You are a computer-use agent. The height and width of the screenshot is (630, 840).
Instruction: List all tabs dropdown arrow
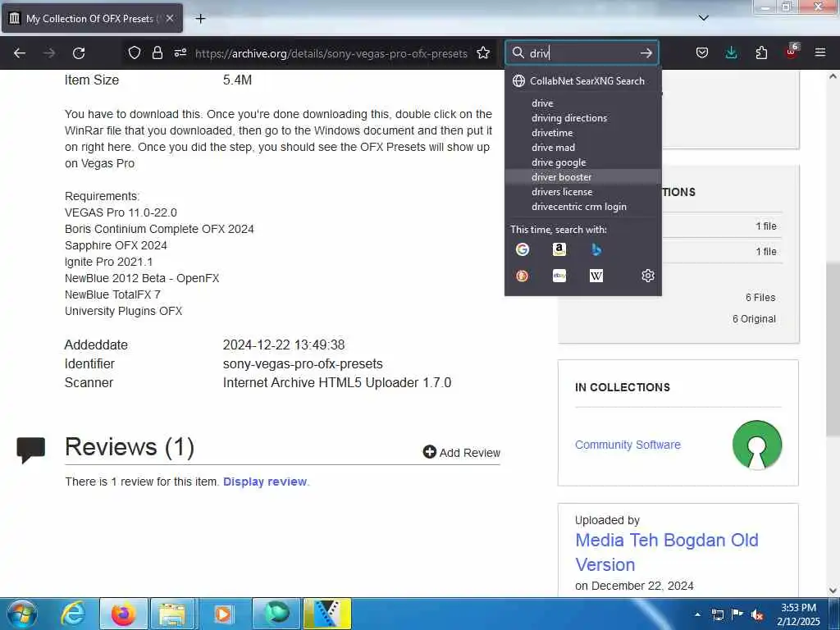tap(703, 18)
